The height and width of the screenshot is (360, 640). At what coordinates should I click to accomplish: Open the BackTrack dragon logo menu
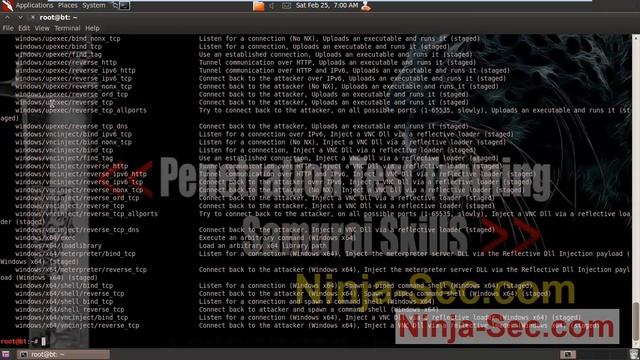click(x=7, y=5)
